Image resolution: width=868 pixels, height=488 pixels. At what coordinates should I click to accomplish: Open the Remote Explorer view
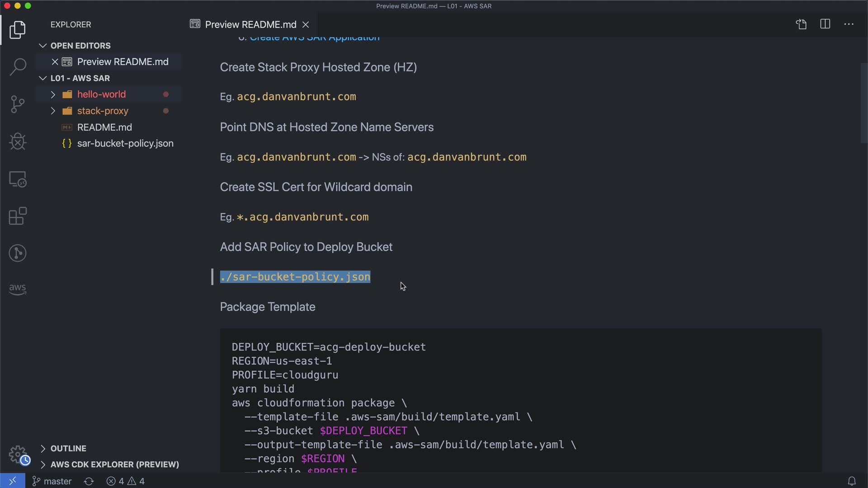[x=18, y=179]
